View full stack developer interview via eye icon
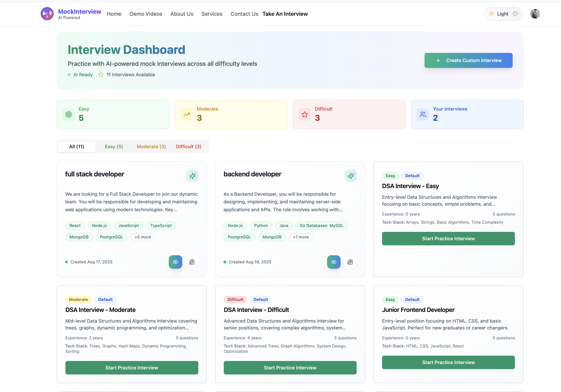Image resolution: width=561 pixels, height=392 pixels. (x=175, y=262)
